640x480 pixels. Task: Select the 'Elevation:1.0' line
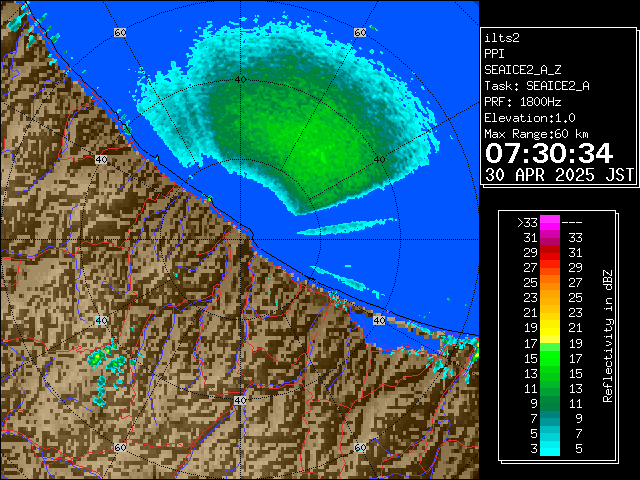click(530, 118)
